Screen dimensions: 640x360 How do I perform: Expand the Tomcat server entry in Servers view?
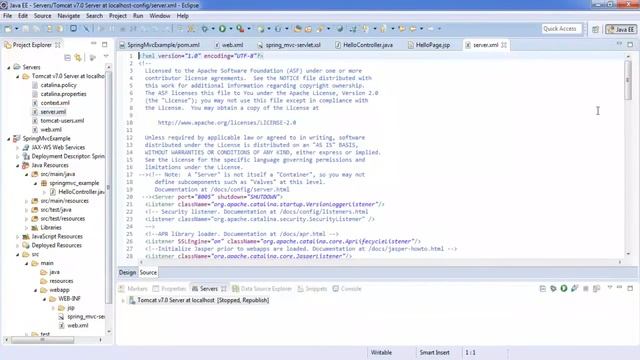click(123, 300)
